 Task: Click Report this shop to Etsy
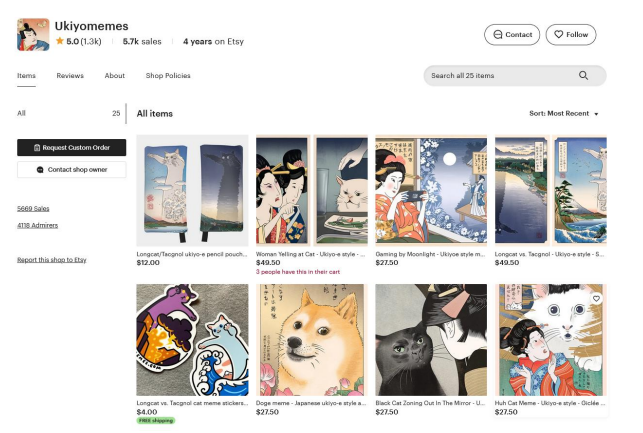pyautogui.click(x=52, y=260)
